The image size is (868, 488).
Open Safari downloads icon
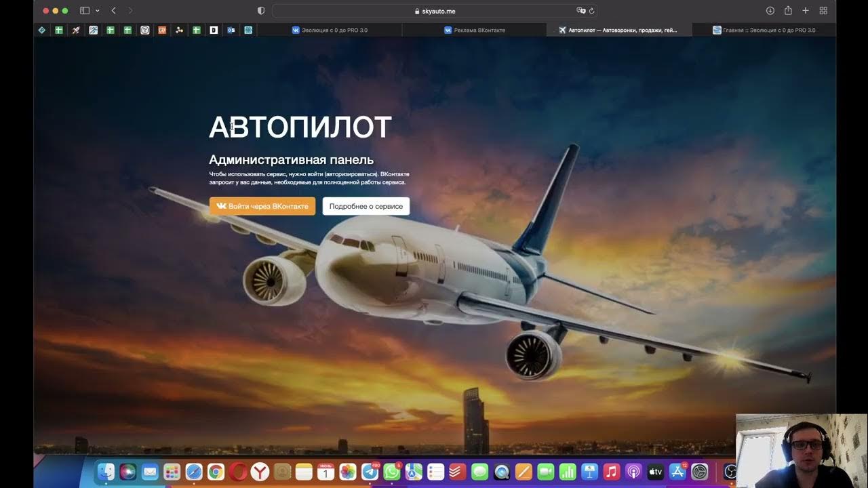coord(770,11)
